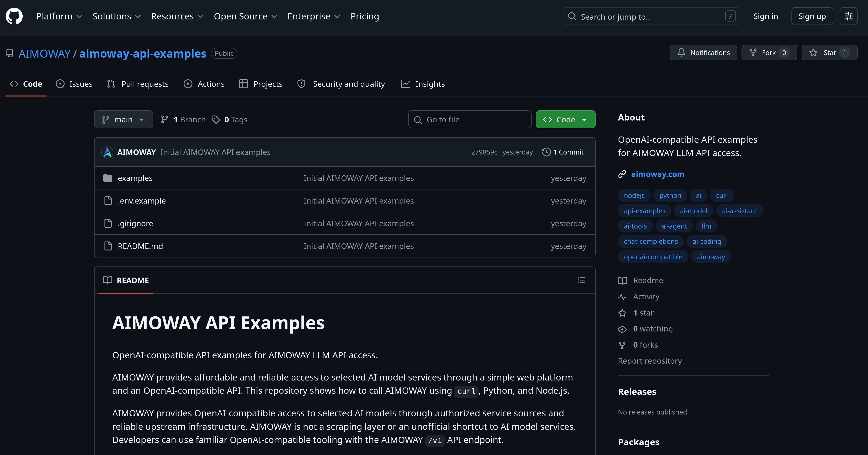Select the nodejs topic tag
Viewport: 868px width, 455px height.
click(634, 195)
